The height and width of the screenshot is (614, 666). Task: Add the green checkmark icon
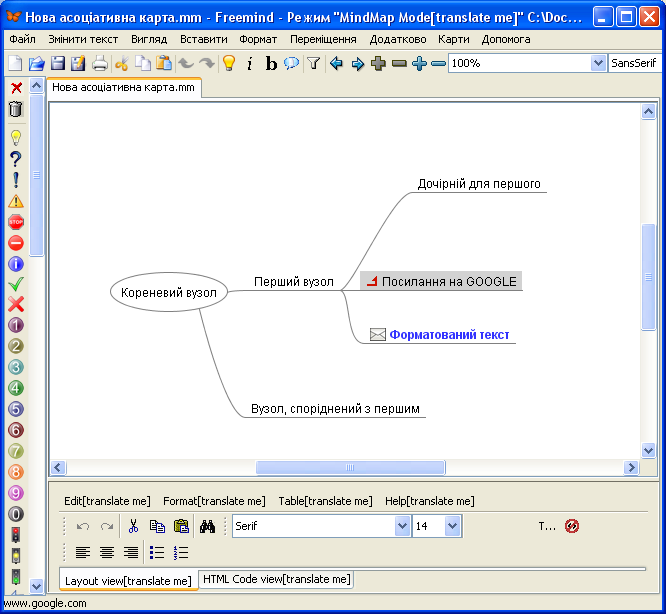pyautogui.click(x=16, y=284)
